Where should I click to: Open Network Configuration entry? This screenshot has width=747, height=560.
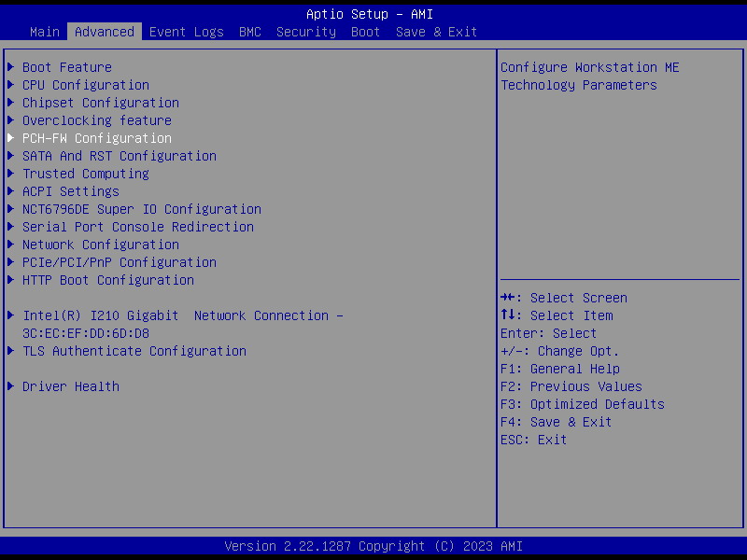[101, 245]
